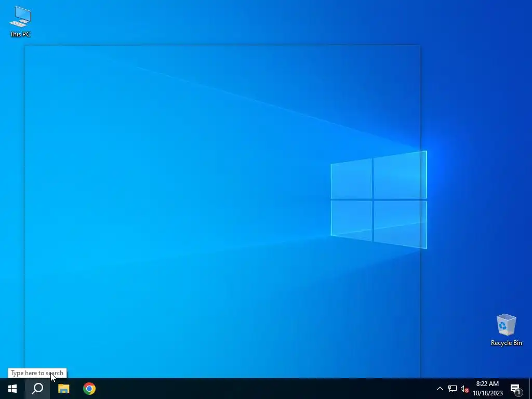
Task: Launch Google Chrome from the taskbar
Action: (x=89, y=389)
